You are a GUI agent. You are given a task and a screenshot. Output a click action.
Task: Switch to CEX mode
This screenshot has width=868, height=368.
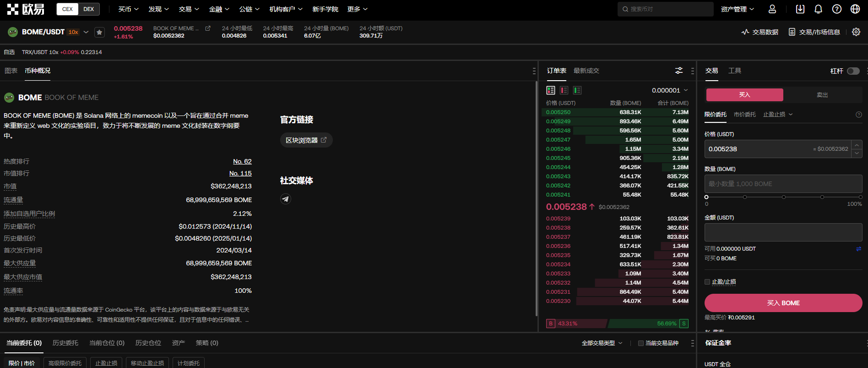67,9
